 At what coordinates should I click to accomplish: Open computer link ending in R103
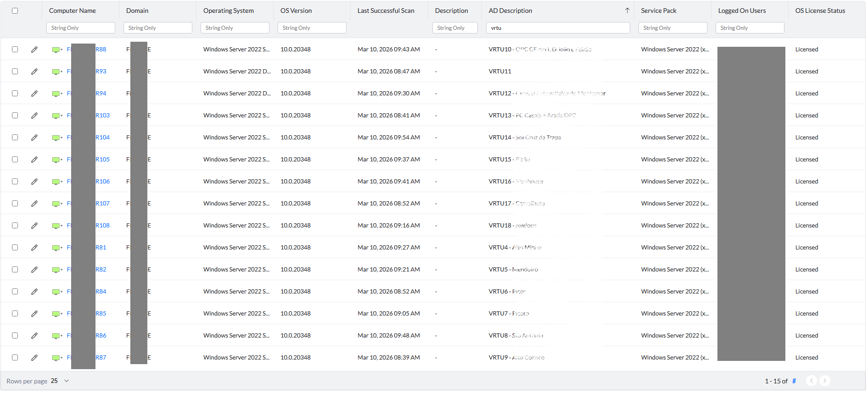pos(103,116)
